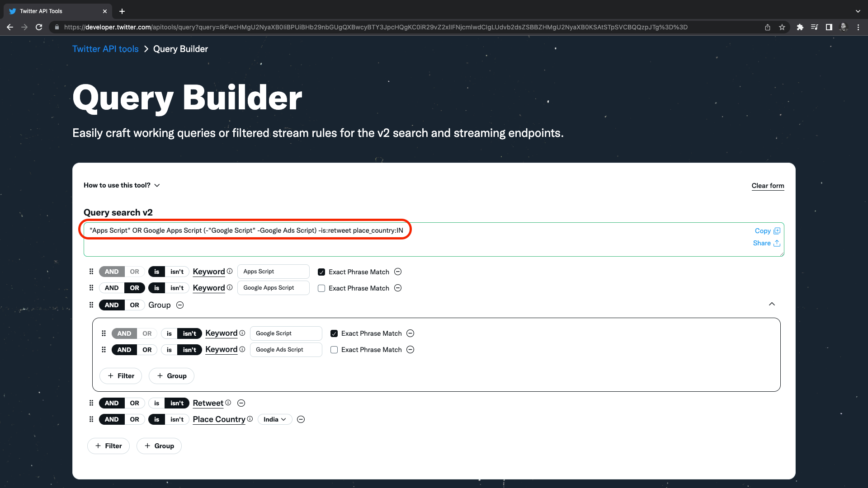The image size is (868, 488).
Task: Click the drag handle icon for Apps Script row
Action: point(92,272)
